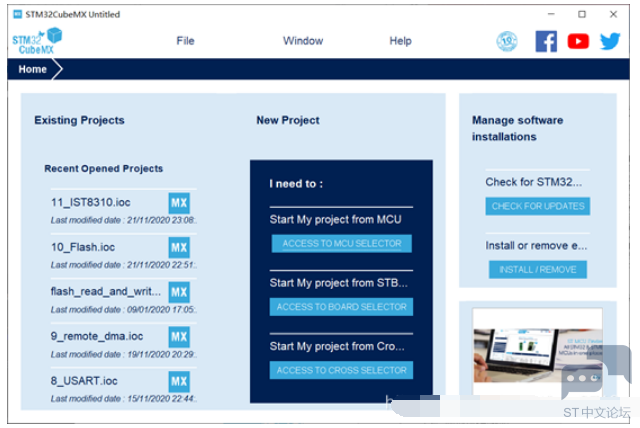Select the Home breadcrumb tab

pyautogui.click(x=33, y=69)
